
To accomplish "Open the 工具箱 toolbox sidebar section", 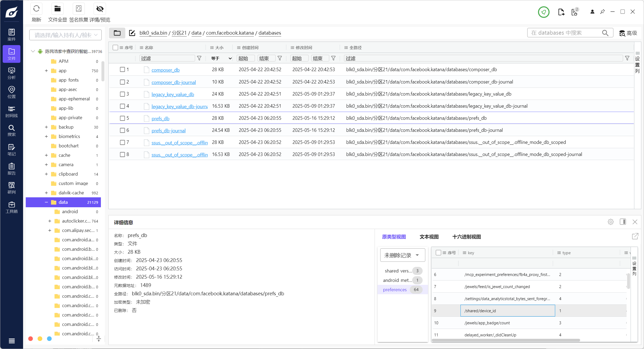I will [x=12, y=207].
